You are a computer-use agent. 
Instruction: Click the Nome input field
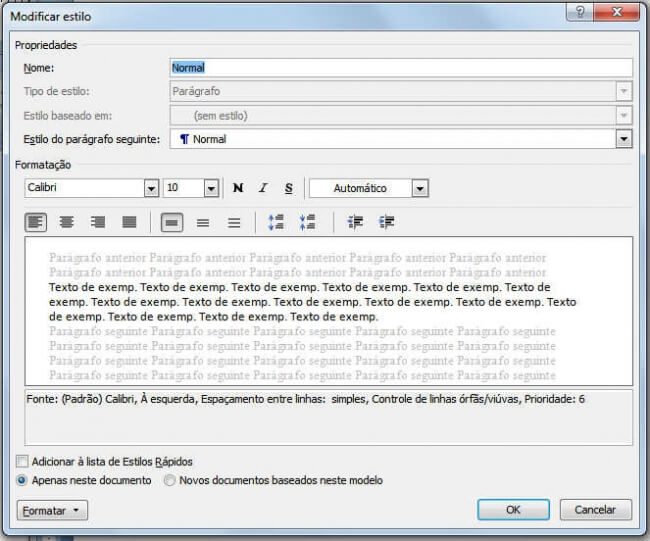[401, 68]
